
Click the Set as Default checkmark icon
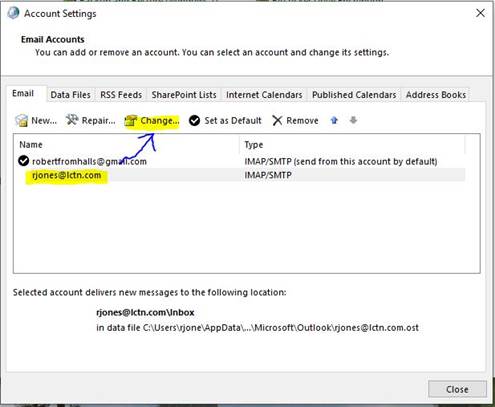(194, 120)
